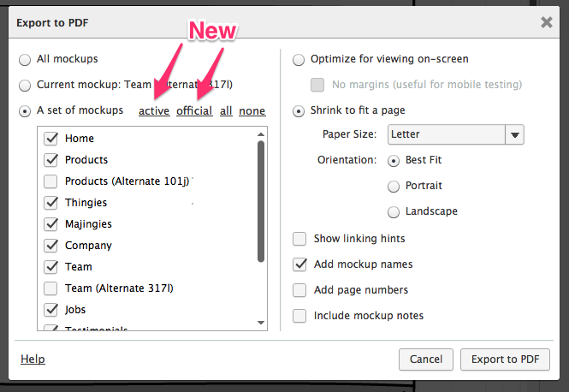Open the Paper Size dropdown
Screen dimensions: 569x392
click(x=514, y=134)
